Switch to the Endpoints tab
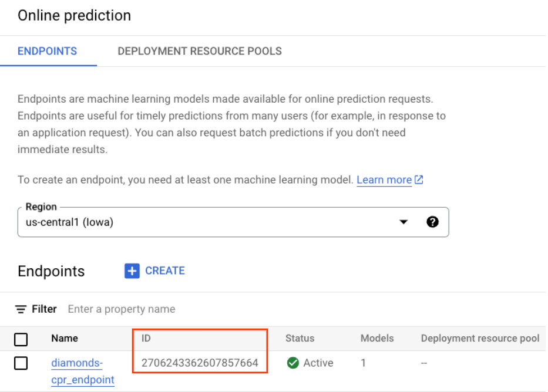This screenshot has width=548, height=392. (x=48, y=51)
